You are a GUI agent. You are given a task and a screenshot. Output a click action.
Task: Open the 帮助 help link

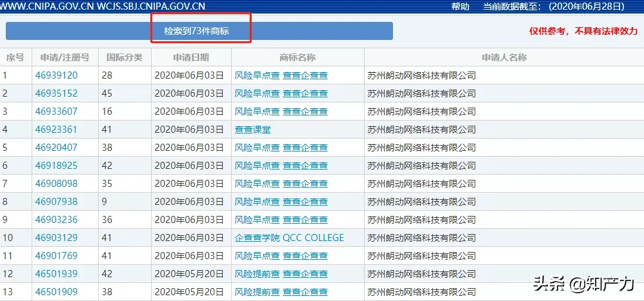point(460,6)
